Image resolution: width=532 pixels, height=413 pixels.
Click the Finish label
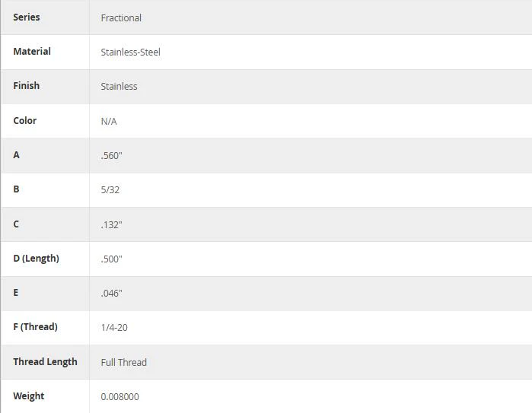pyautogui.click(x=27, y=86)
